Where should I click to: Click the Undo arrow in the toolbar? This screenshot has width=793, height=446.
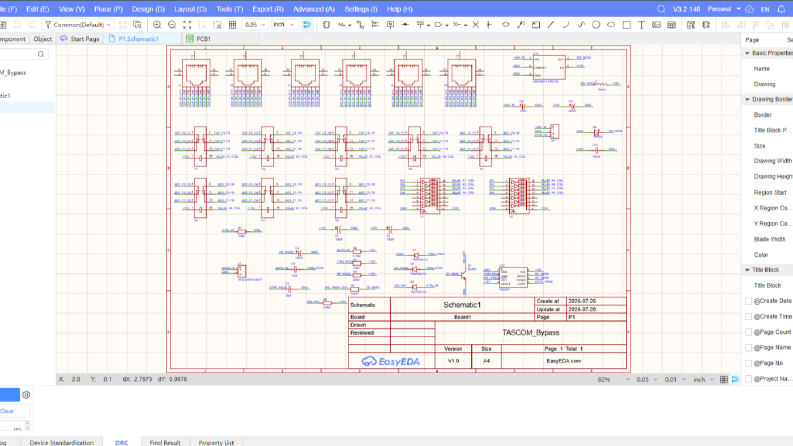[x=18, y=25]
